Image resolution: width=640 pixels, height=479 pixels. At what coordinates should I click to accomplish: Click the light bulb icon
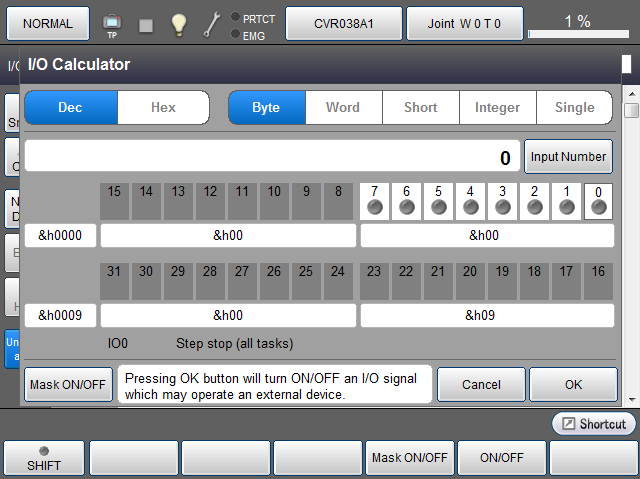(178, 24)
